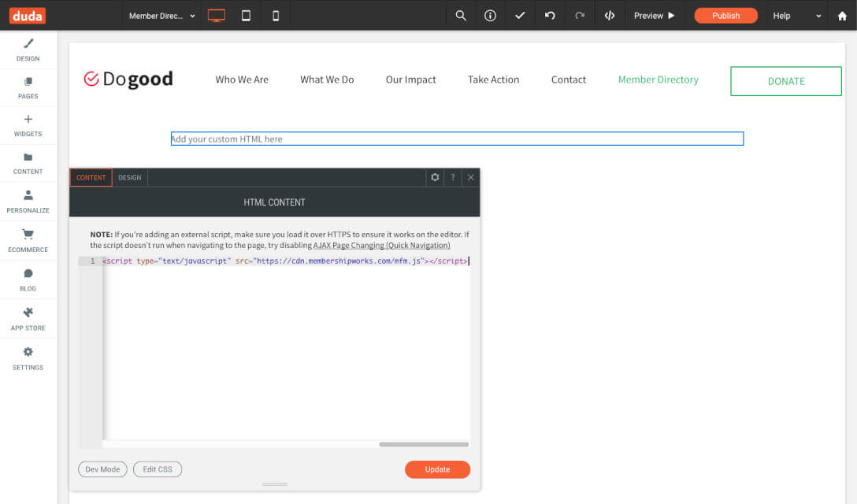Click line number 1 in the gutter
The image size is (857, 504).
[x=92, y=261]
